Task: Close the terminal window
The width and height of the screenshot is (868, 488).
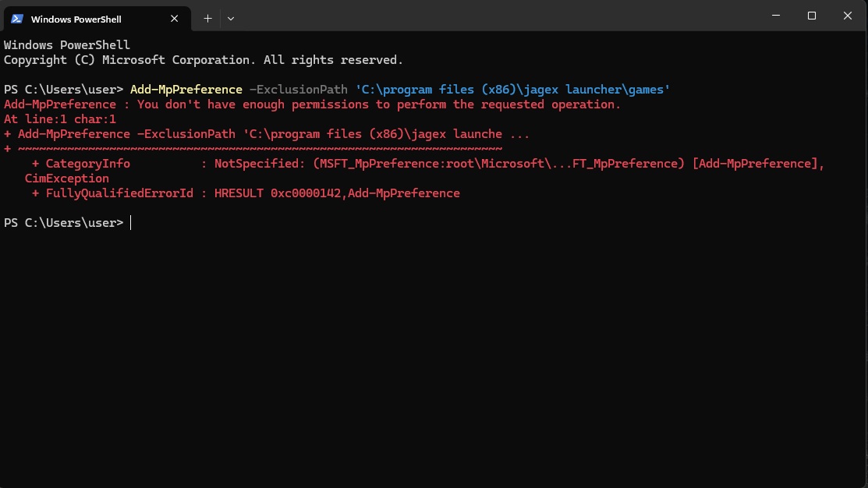Action: point(848,16)
